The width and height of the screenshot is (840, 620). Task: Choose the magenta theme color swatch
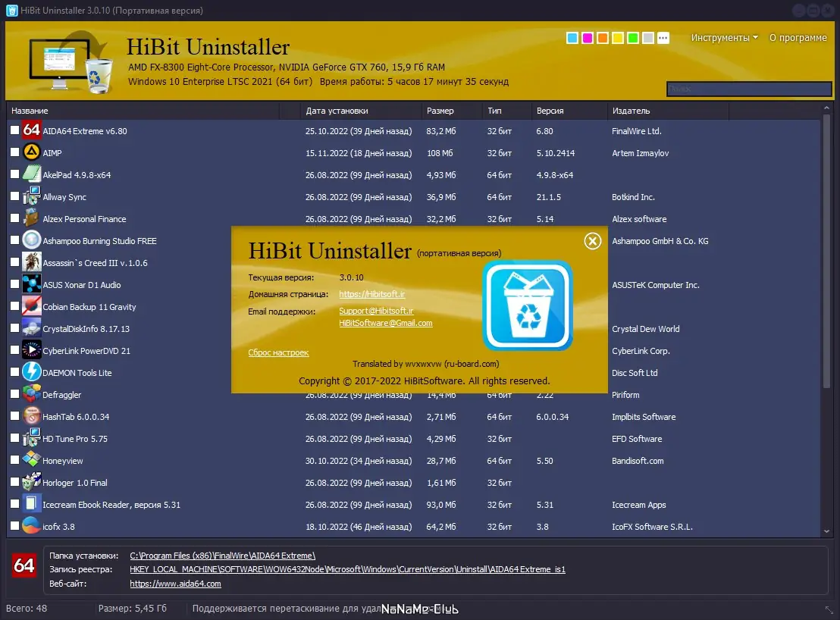[587, 38]
